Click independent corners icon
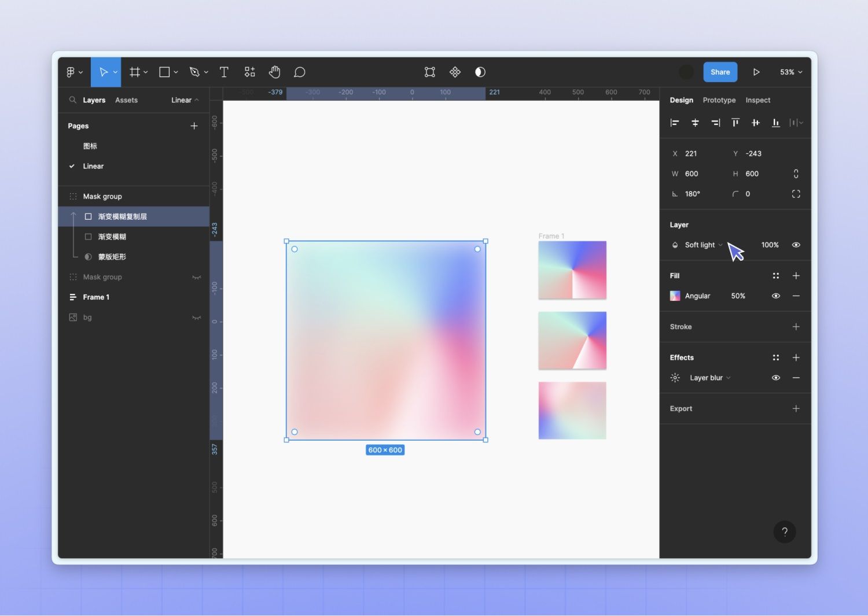The width and height of the screenshot is (868, 616). 796,194
